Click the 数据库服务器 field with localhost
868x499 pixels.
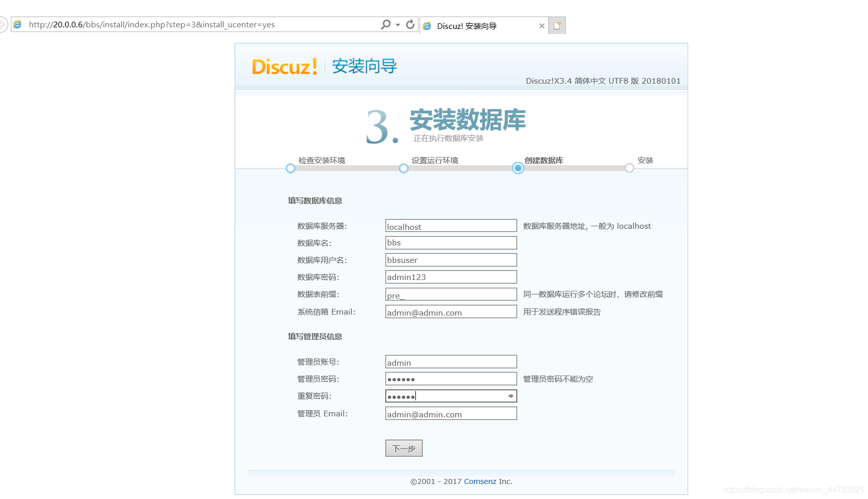click(451, 226)
